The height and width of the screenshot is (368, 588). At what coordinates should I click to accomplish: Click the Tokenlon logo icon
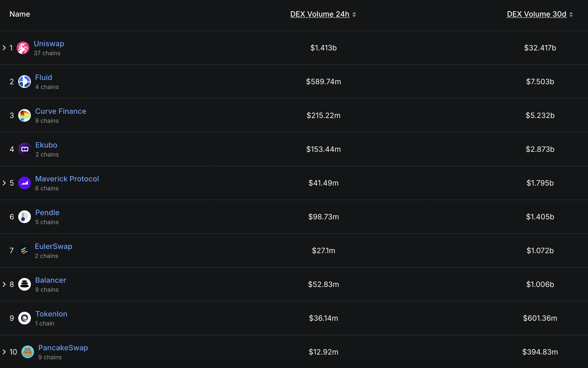[x=24, y=318]
